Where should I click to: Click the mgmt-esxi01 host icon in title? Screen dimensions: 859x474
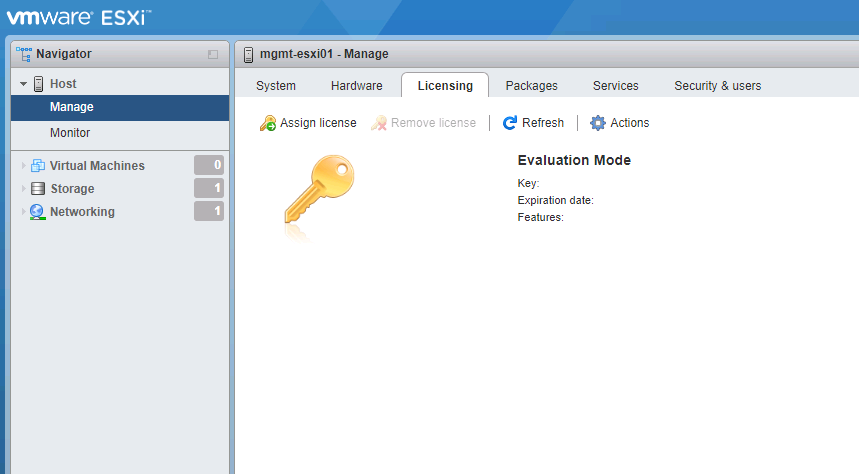click(x=248, y=54)
